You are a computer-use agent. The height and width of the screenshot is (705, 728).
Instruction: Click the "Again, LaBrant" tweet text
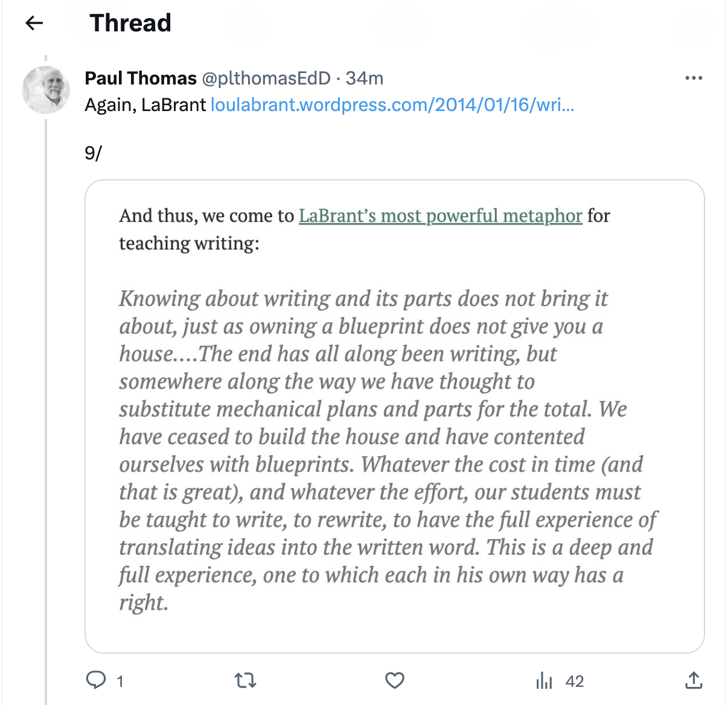point(145,105)
